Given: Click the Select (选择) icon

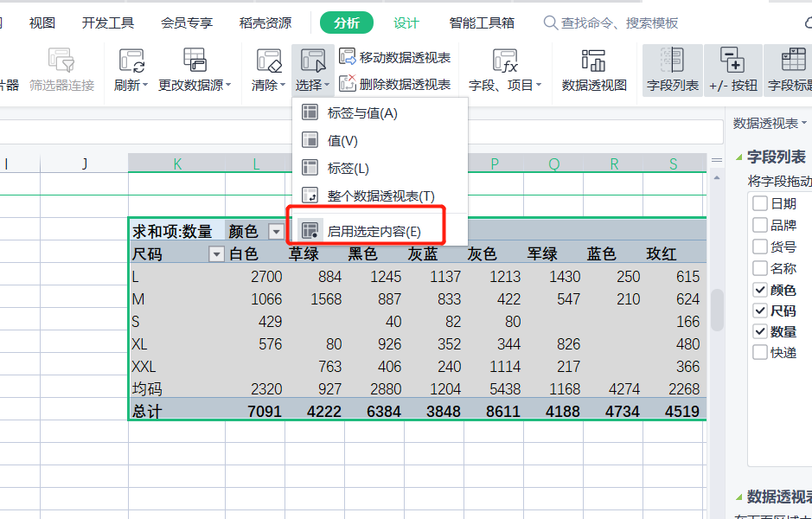Looking at the screenshot, I should tap(313, 60).
